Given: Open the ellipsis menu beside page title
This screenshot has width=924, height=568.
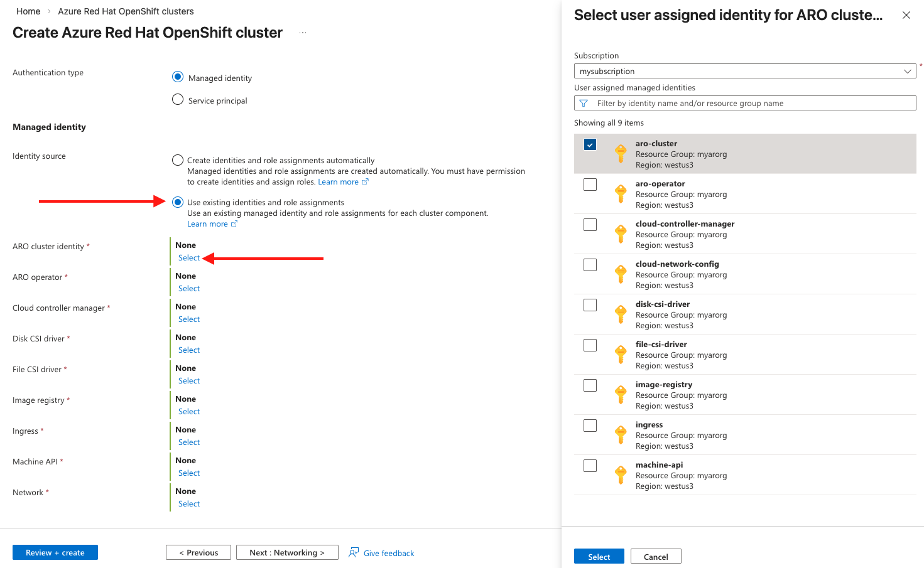Looking at the screenshot, I should [303, 33].
